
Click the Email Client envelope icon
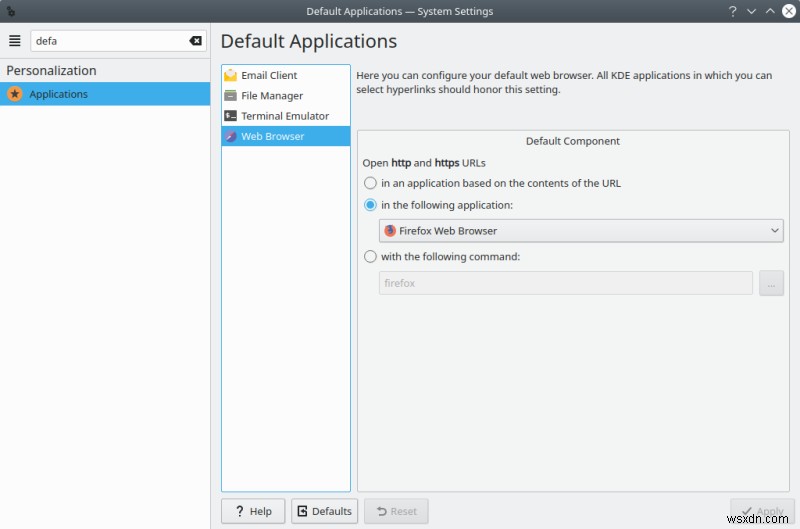click(231, 75)
